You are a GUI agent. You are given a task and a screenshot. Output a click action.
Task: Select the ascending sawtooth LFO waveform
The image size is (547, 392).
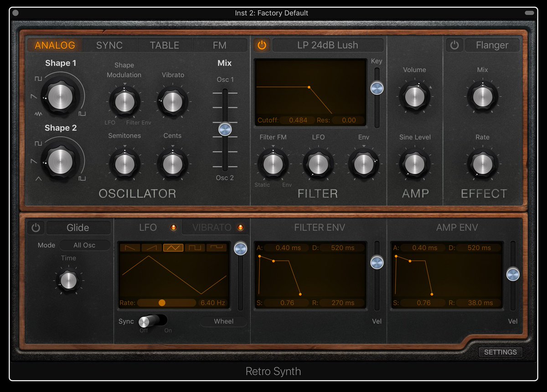(x=151, y=248)
